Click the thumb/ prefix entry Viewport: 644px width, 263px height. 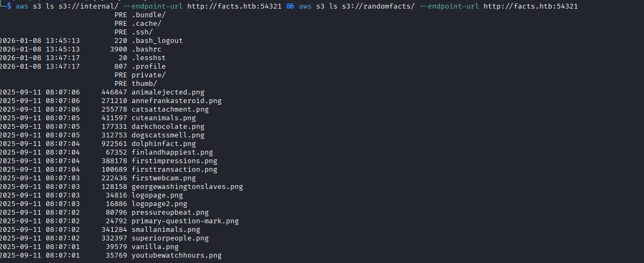(144, 84)
